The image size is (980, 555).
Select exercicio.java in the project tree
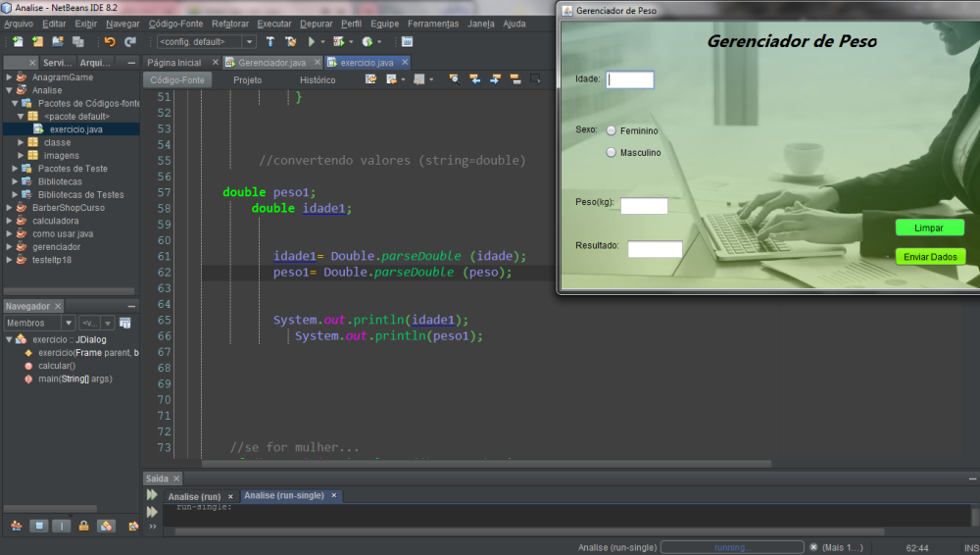[x=76, y=128]
